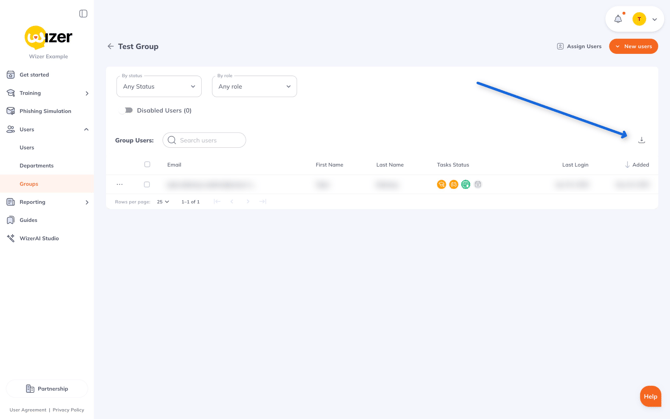Click the Tasks Status column header
Viewport: 670px width, 419px height.
453,165
